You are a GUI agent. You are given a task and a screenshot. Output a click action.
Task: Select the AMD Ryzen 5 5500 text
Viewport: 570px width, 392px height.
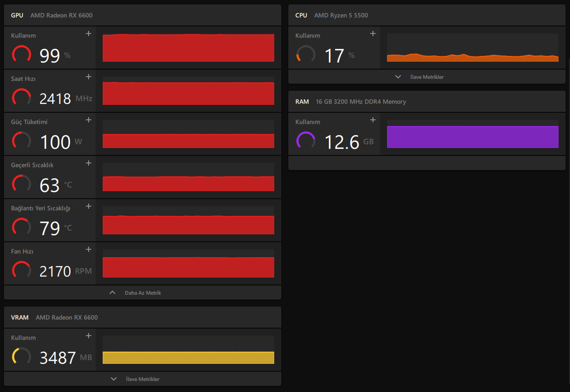coord(341,15)
